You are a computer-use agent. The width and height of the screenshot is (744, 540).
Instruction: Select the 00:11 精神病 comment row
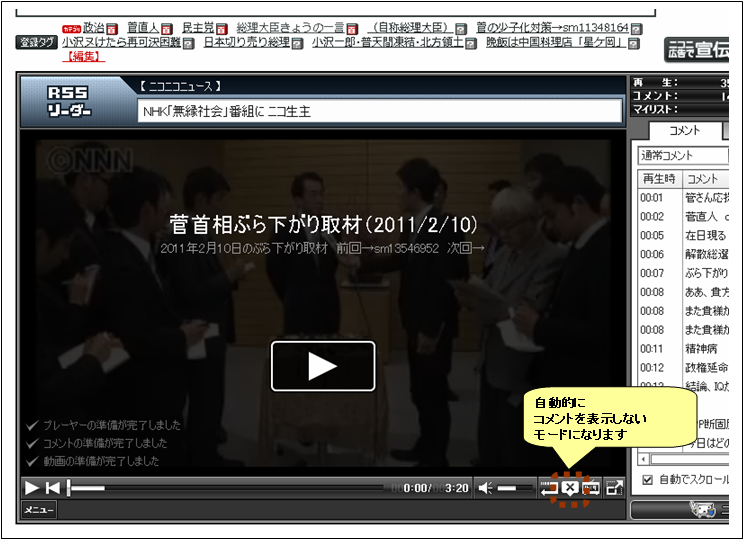683,349
